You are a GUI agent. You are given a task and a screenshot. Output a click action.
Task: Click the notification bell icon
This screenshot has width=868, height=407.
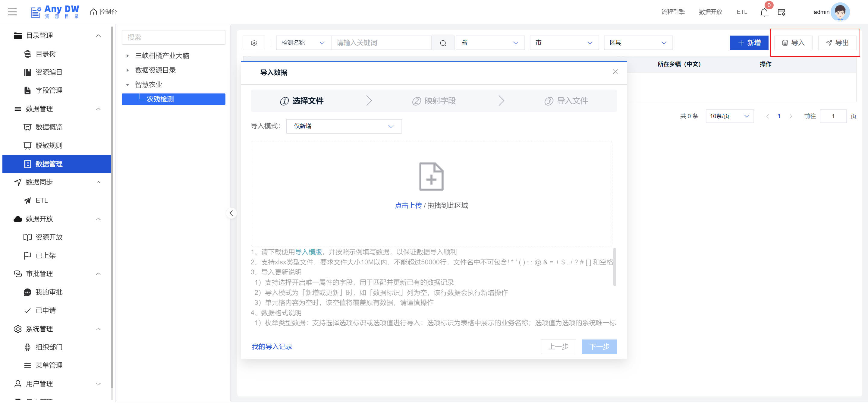point(764,12)
